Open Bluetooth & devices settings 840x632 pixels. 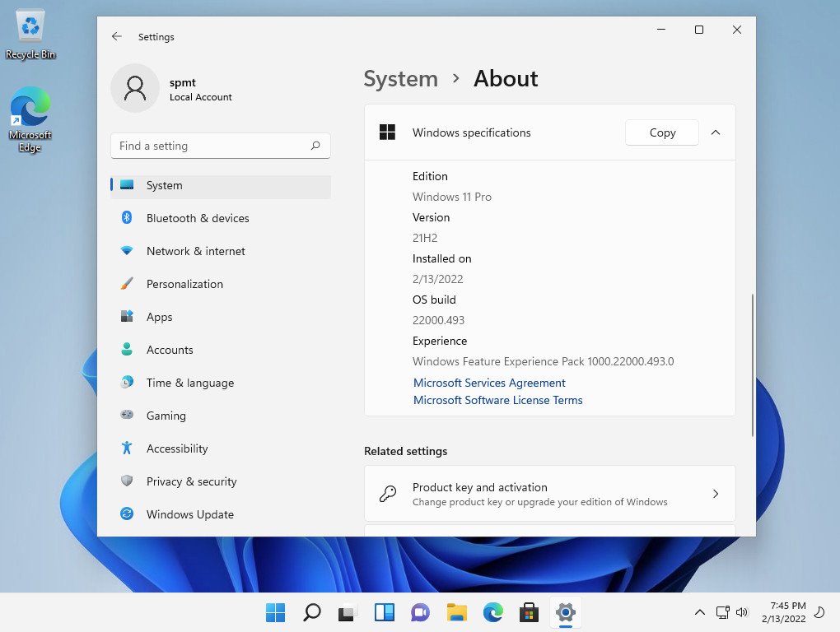pyautogui.click(x=221, y=218)
